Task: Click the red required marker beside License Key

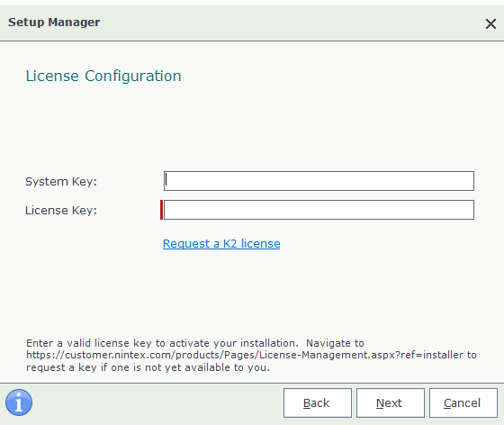Action: pyautogui.click(x=161, y=210)
